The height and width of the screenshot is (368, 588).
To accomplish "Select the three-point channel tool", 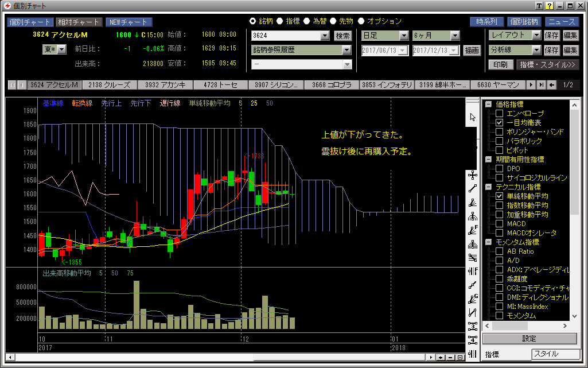I will click(x=473, y=327).
